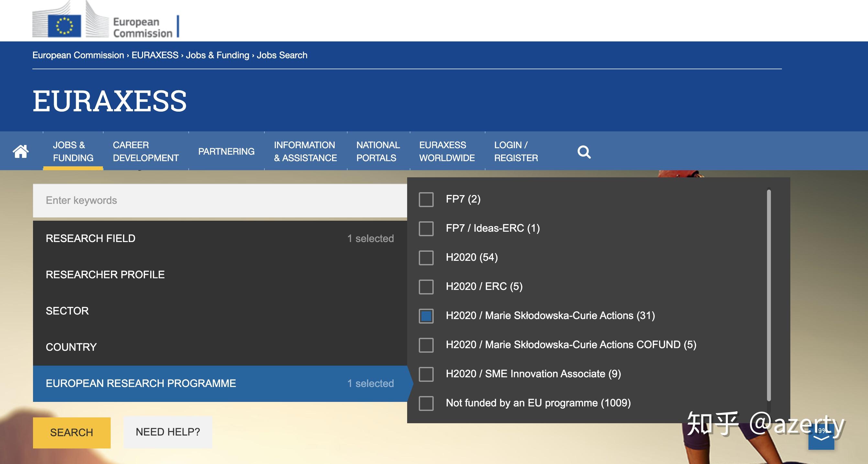868x464 pixels.
Task: Check the FP7 (2) checkbox
Action: click(426, 199)
